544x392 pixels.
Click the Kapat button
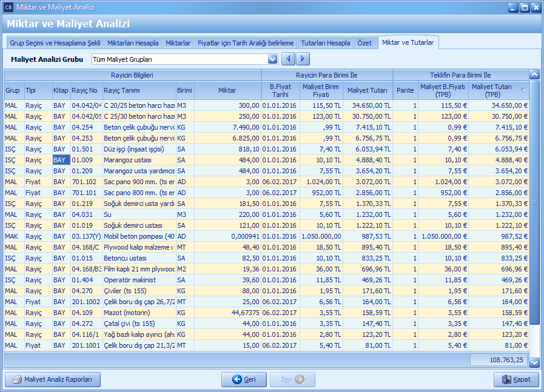point(516,379)
